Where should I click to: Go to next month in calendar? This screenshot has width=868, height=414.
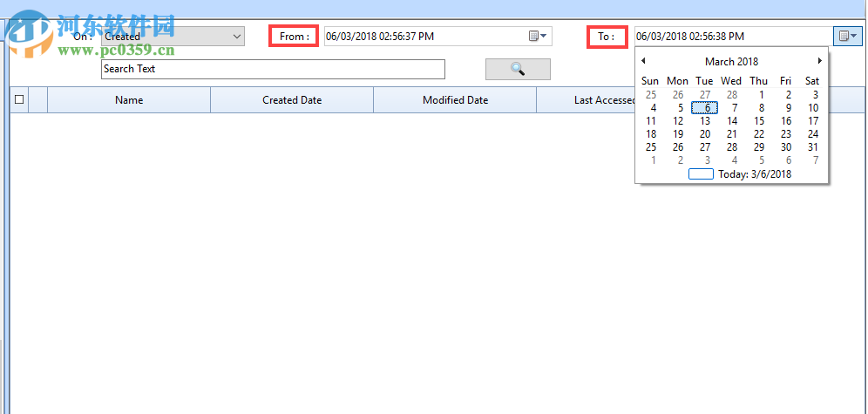tap(820, 61)
